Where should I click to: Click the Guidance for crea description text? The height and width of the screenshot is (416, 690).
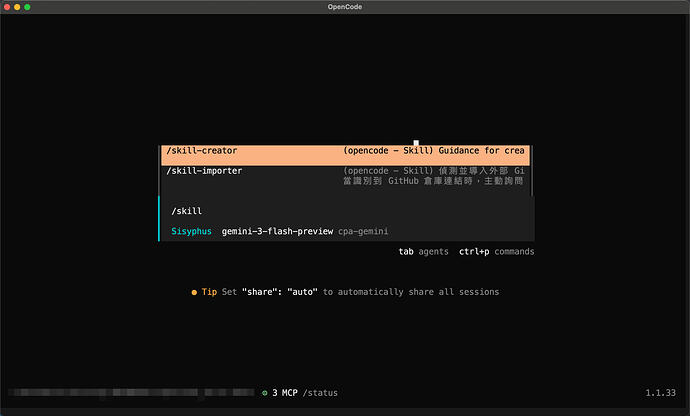tap(481, 151)
